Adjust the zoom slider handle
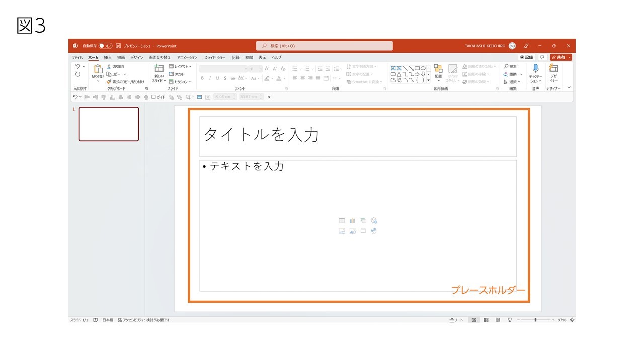Image resolution: width=644 pixels, height=362 pixels. point(535,320)
